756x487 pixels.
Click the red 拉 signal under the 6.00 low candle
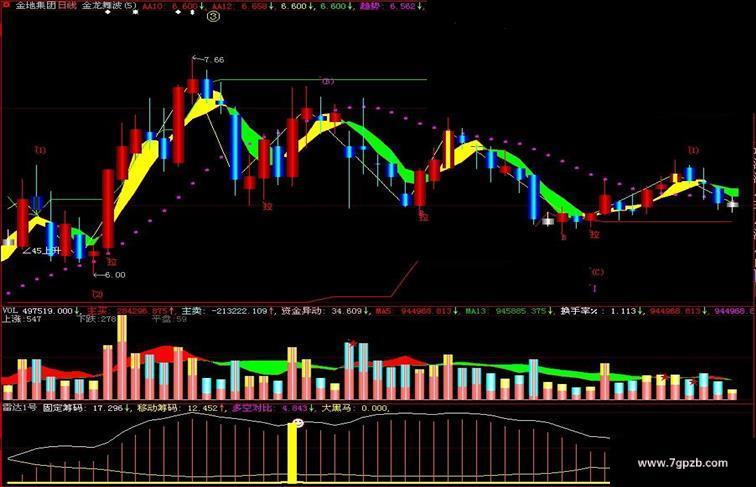click(112, 262)
